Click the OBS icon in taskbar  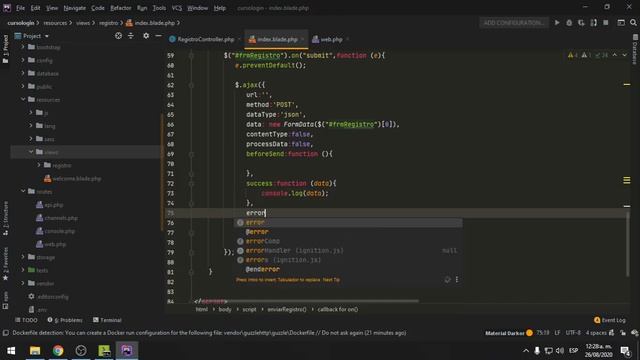[81, 350]
